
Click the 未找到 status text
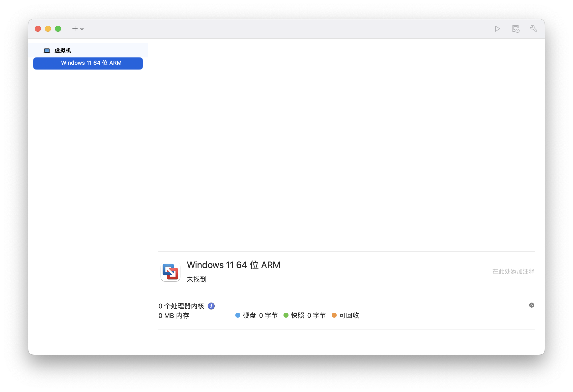pos(196,279)
